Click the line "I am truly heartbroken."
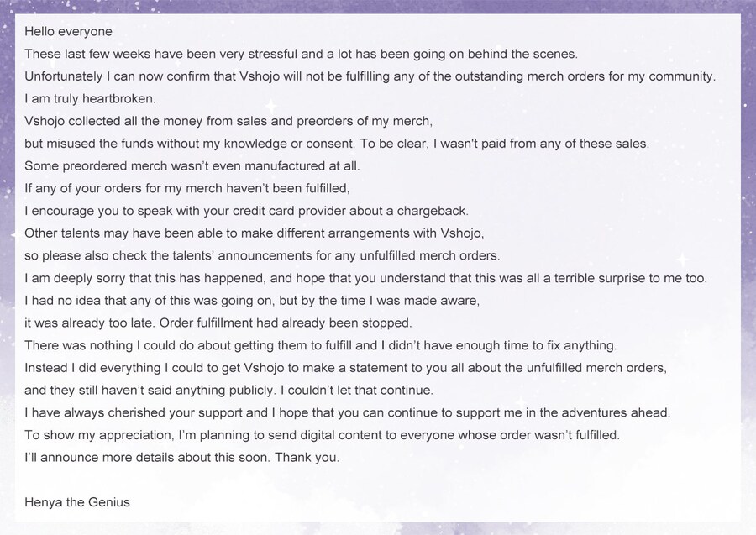Image resolution: width=756 pixels, height=535 pixels. click(x=85, y=98)
